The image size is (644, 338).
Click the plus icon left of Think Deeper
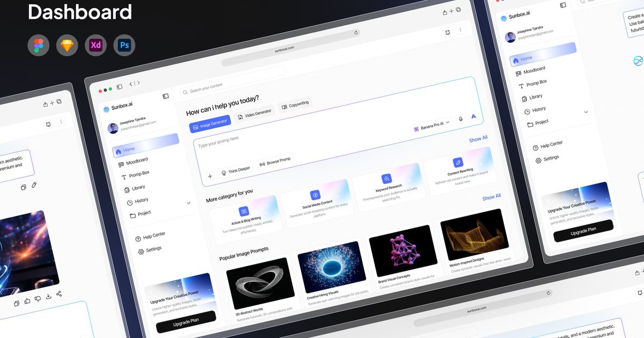tap(210, 175)
